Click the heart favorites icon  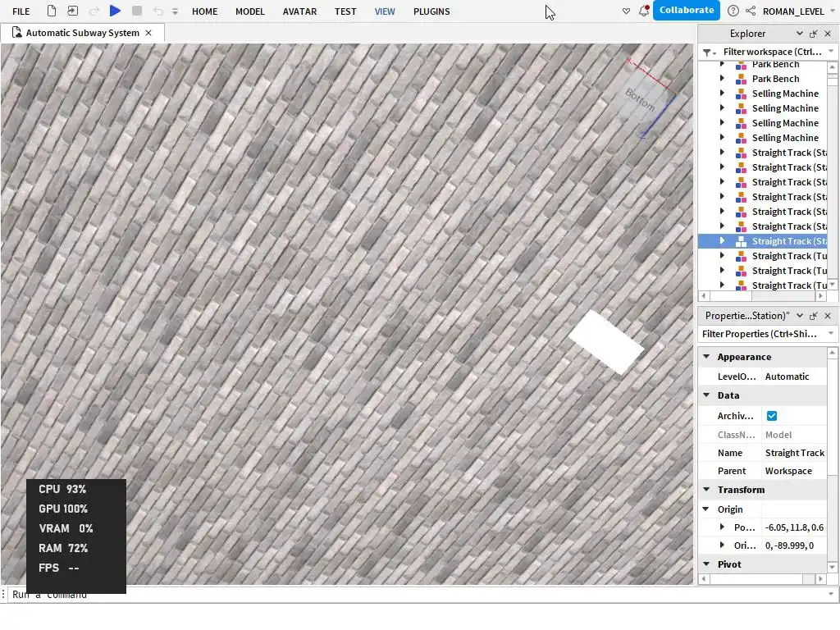(x=626, y=11)
